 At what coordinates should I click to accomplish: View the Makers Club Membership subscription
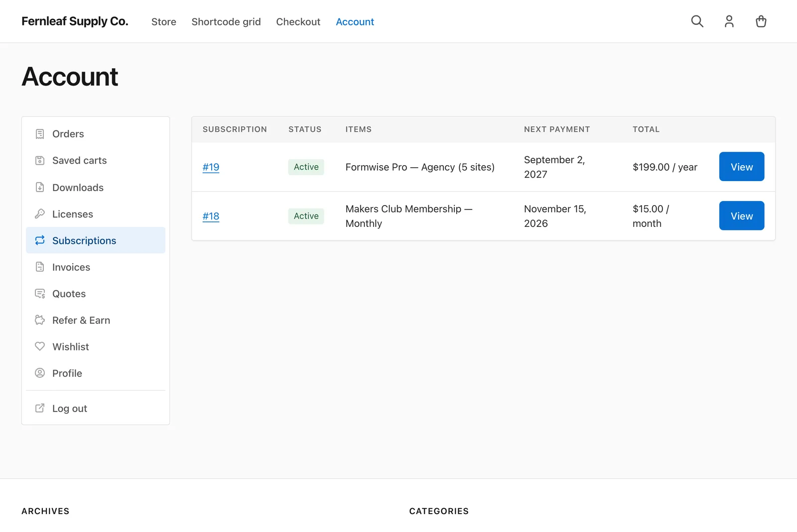(742, 215)
